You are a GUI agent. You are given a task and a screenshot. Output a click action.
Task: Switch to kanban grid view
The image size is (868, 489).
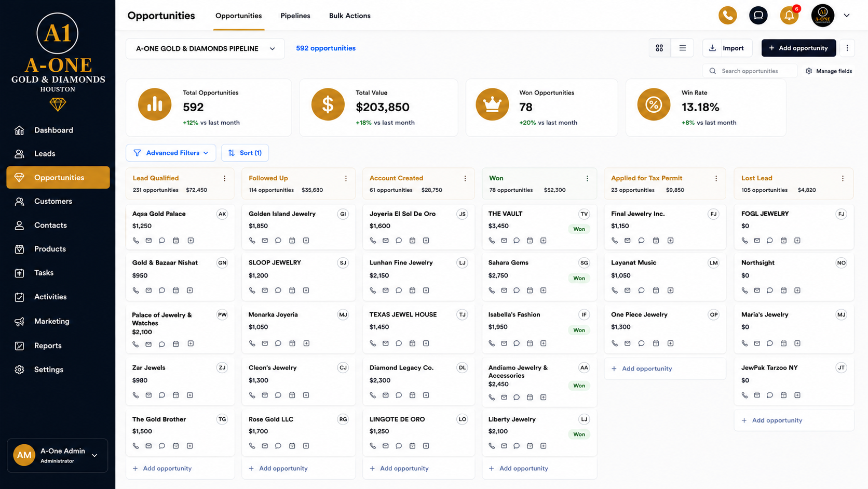659,48
